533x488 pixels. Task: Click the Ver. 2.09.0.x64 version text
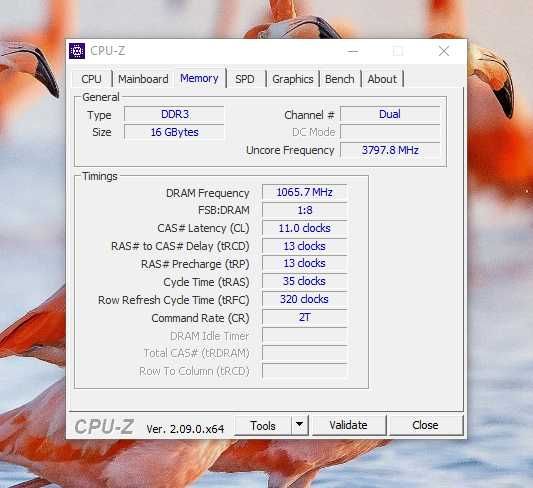[185, 429]
